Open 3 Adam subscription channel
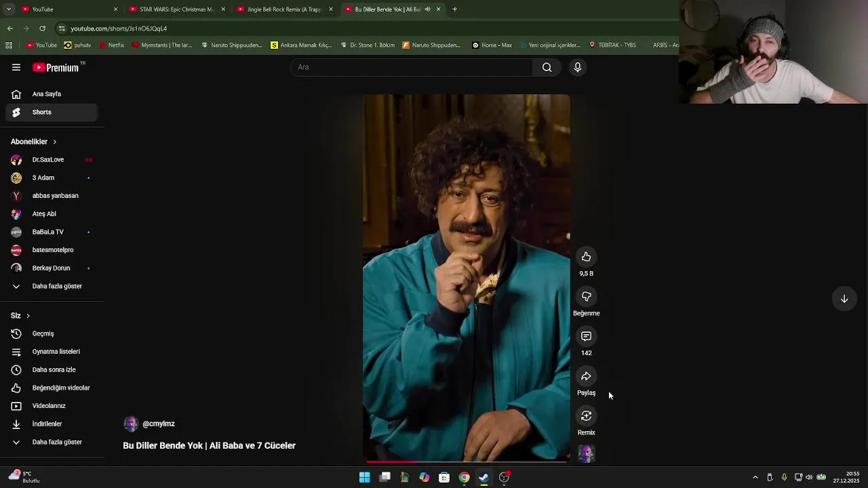The image size is (868, 488). click(52, 178)
